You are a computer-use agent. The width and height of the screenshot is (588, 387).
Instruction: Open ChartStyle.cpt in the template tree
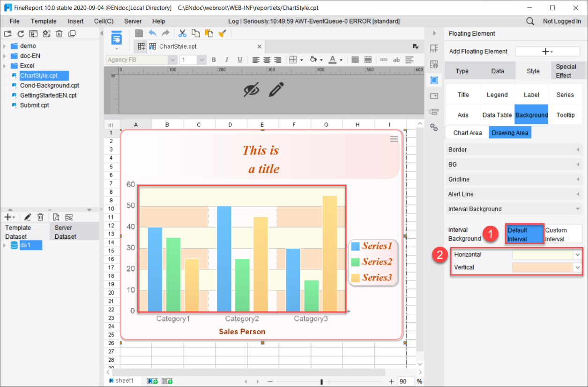pyautogui.click(x=37, y=75)
